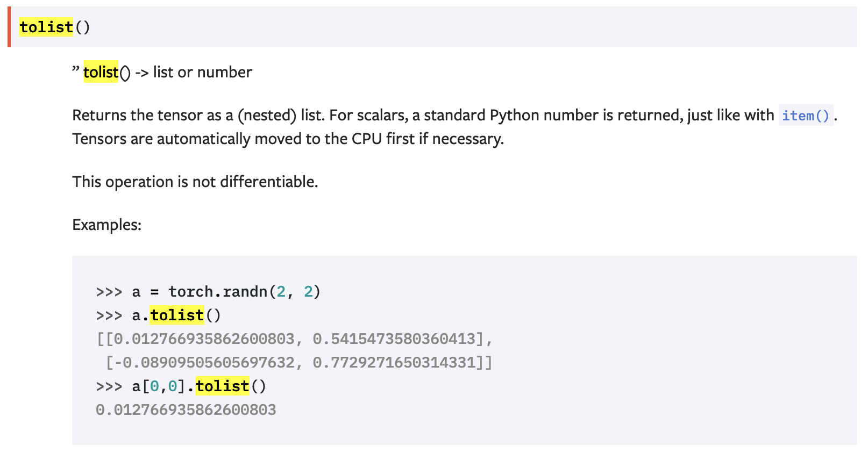Screen dimensions: 868x460
Task: Click the 'Returns the tensor as a (nested) list' sentence
Action: [x=197, y=115]
